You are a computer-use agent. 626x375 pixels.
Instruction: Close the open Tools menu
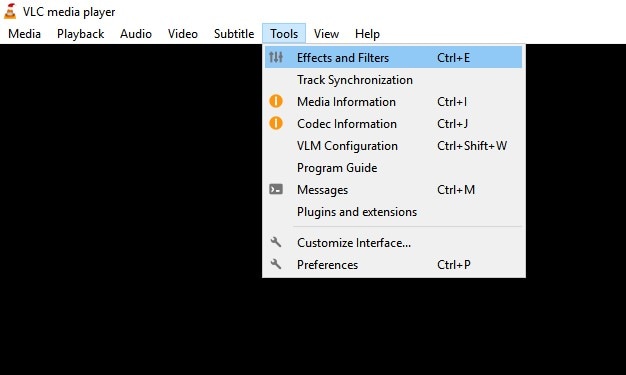point(284,34)
